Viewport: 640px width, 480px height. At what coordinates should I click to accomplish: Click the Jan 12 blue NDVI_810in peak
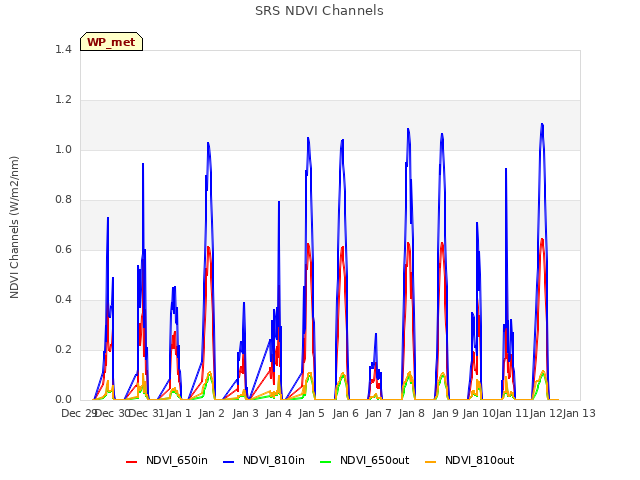click(x=542, y=124)
